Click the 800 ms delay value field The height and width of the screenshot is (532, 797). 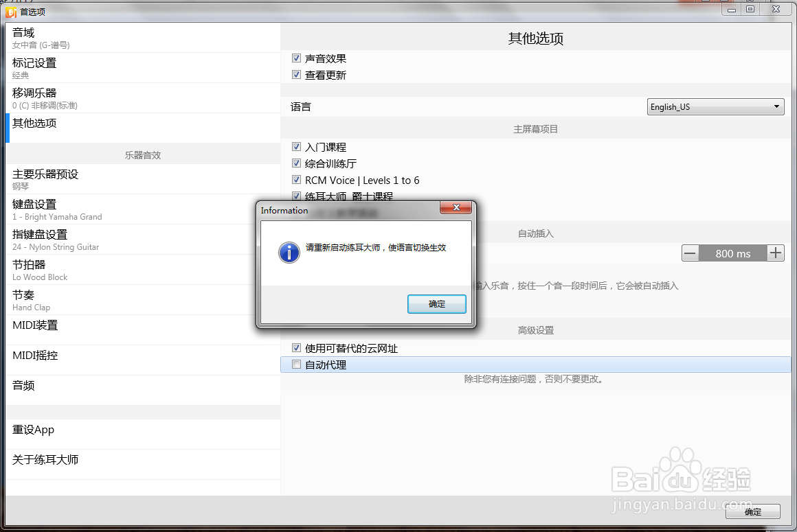[732, 253]
